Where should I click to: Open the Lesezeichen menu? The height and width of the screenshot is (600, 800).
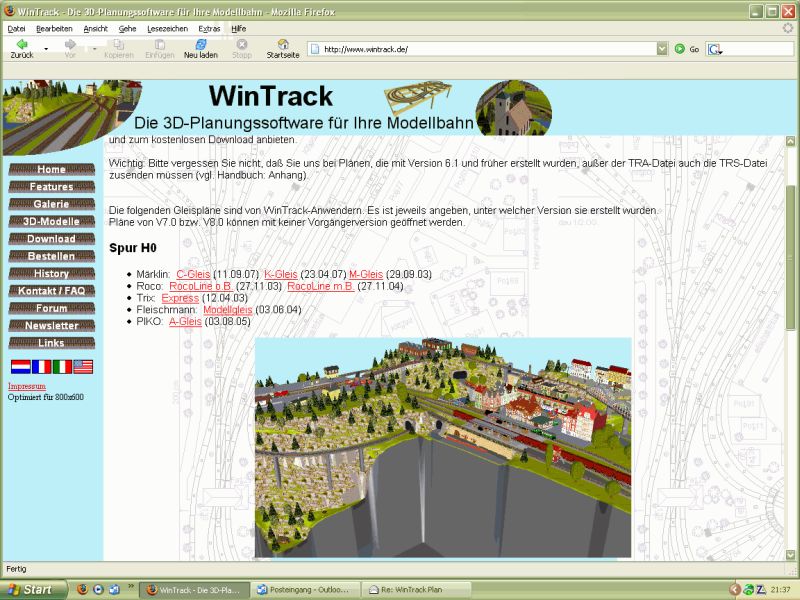[x=167, y=29]
